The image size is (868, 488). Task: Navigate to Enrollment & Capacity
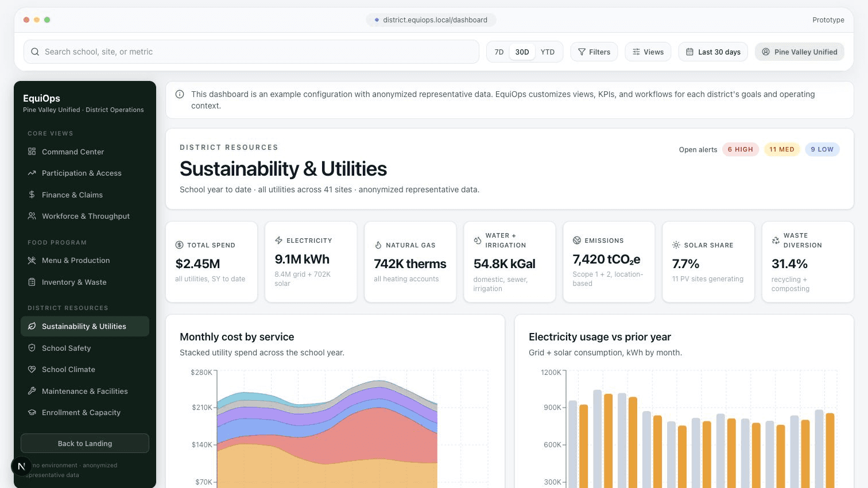(x=85, y=412)
